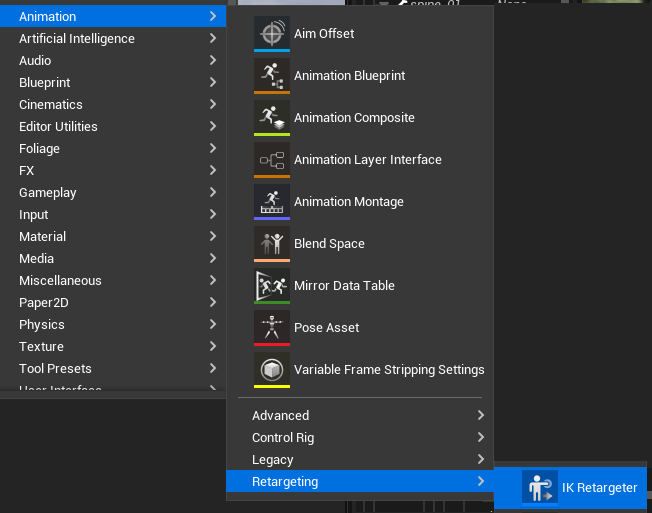
Task: Open the Blueprint category
Action: 113,82
